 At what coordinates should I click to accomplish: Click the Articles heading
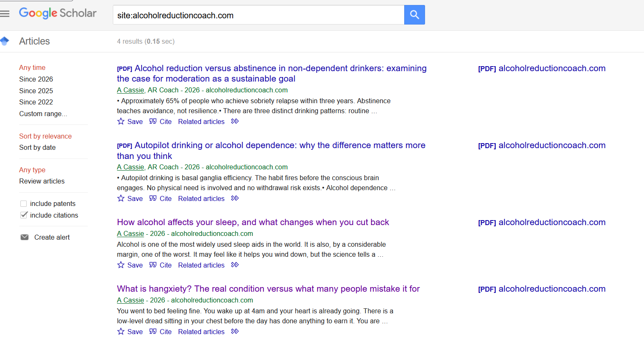point(34,41)
